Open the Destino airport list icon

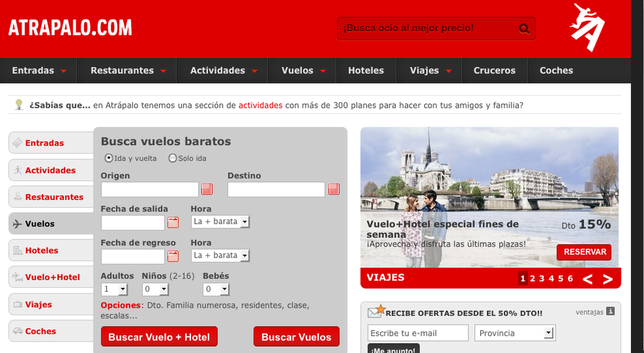tap(334, 189)
